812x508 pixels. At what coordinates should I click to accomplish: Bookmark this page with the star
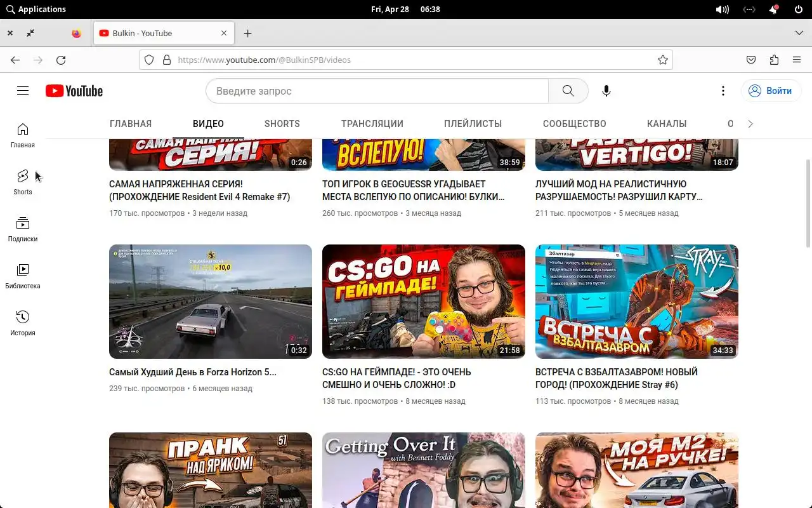[663, 60]
